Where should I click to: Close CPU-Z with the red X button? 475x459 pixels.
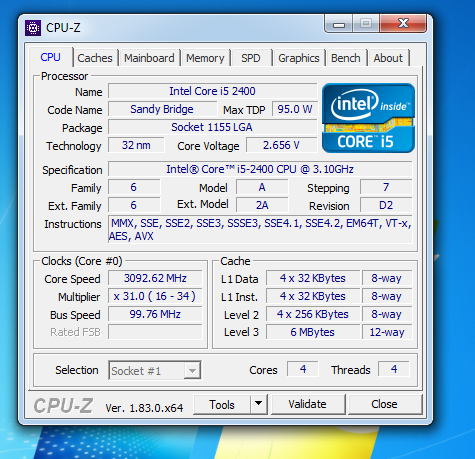tap(403, 23)
